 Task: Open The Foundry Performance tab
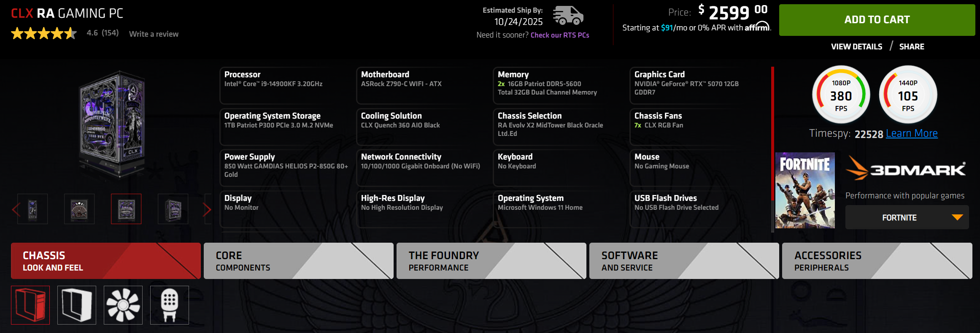click(491, 261)
